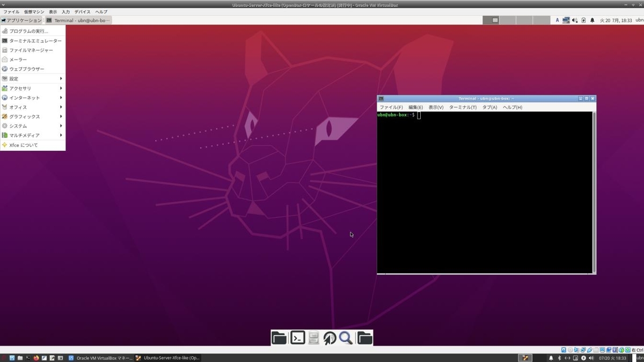644x362 pixels.
Task: Open the terminal emulator dock icon
Action: [298, 337]
